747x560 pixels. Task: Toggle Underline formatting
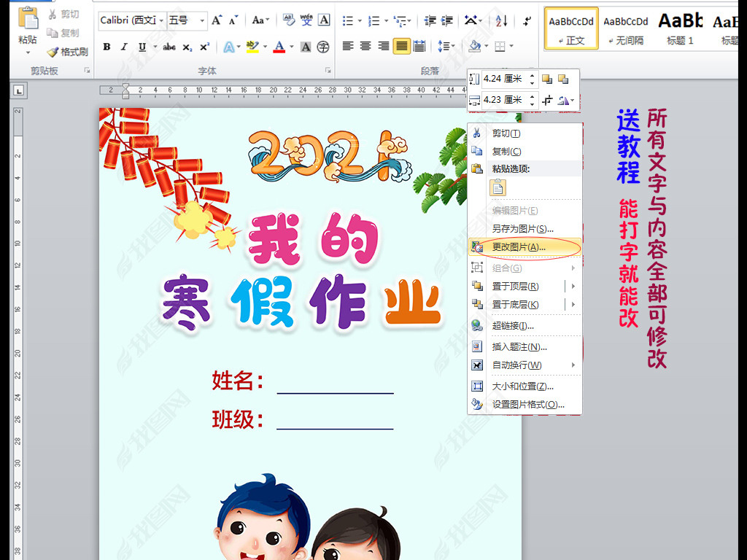pyautogui.click(x=142, y=47)
